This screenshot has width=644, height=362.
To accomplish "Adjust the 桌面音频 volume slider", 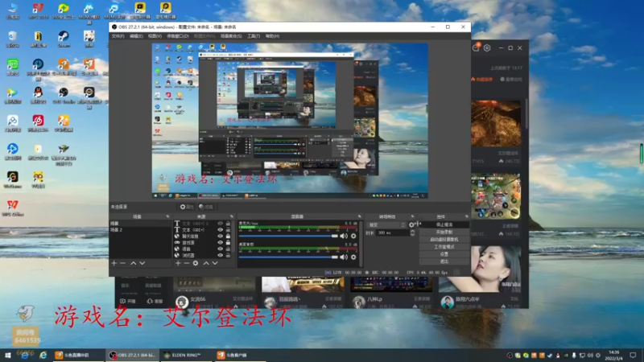I will point(288,257).
